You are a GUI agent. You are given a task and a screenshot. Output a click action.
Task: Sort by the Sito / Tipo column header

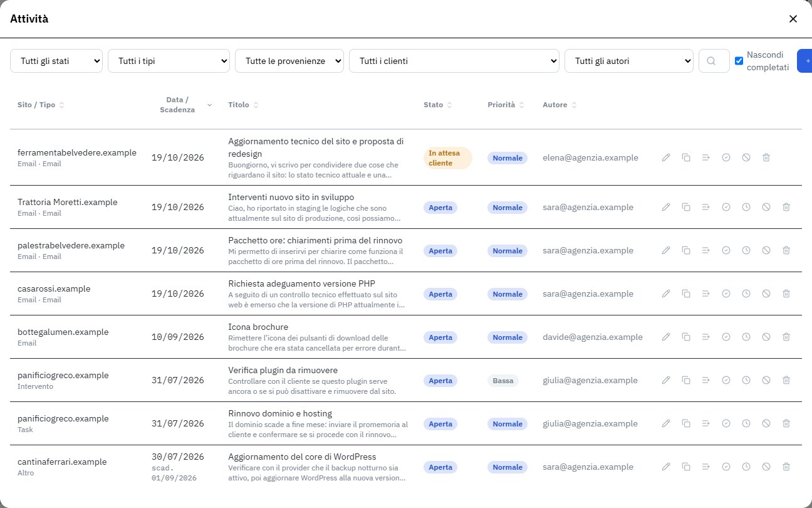(x=41, y=105)
